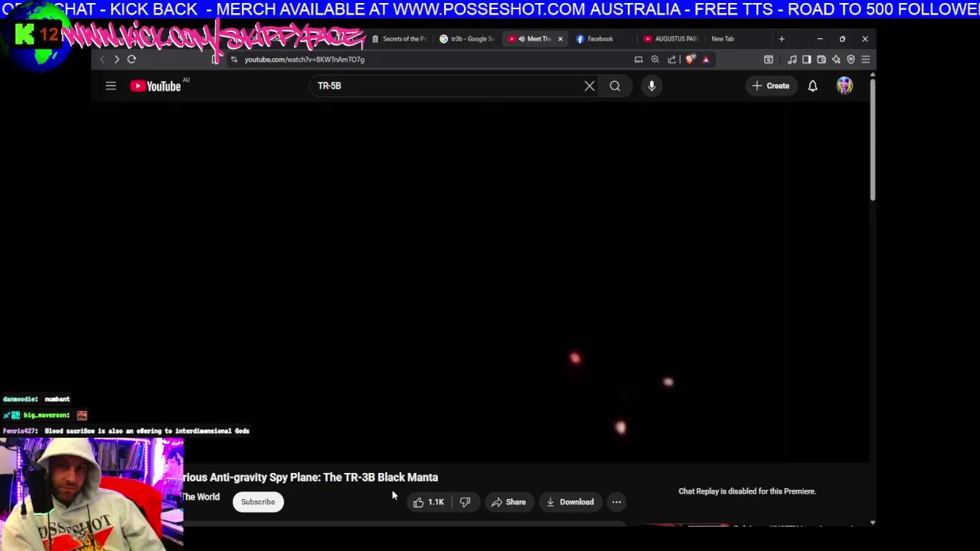The height and width of the screenshot is (551, 980).
Task: Click the music note playlist icon in toolbar
Action: pos(792,59)
